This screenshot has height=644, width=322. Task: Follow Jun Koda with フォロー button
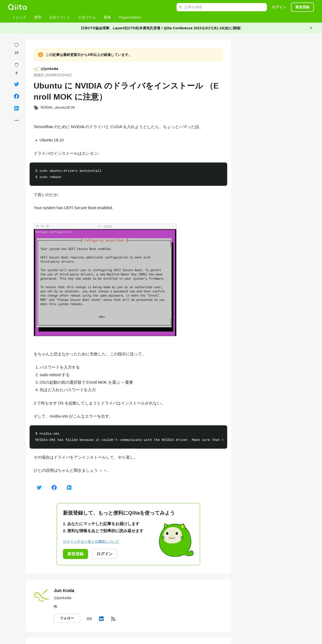click(x=67, y=618)
